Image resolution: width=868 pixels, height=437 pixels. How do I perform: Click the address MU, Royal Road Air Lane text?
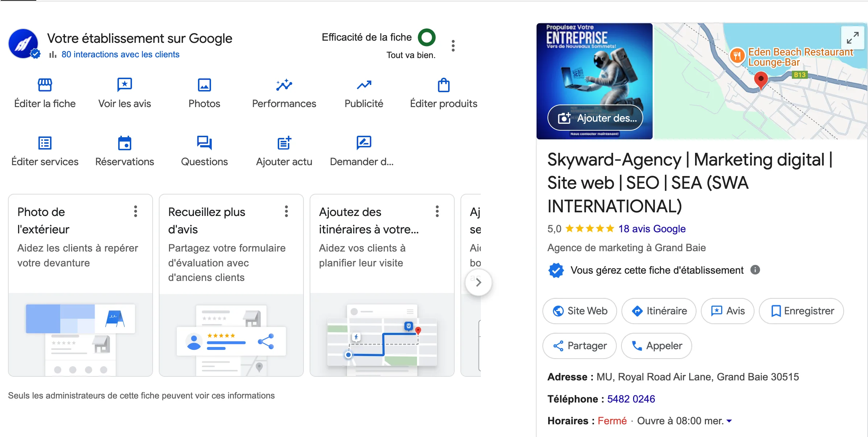click(x=698, y=377)
